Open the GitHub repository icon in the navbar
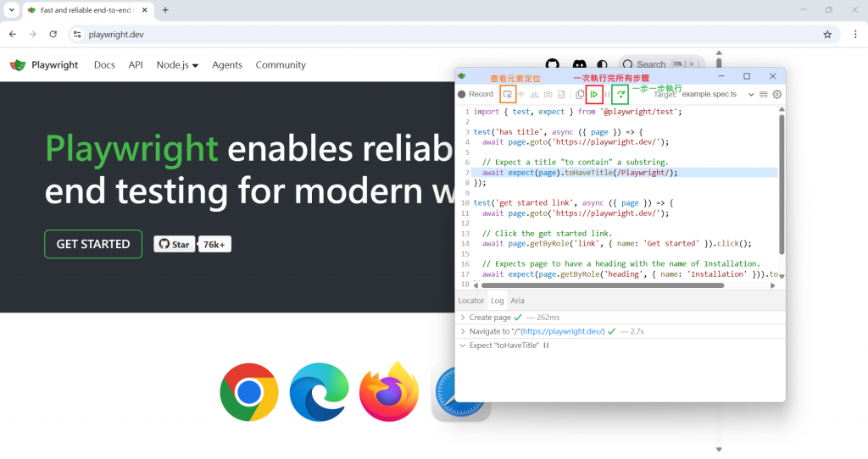Image resolution: width=868 pixels, height=459 pixels. click(553, 64)
